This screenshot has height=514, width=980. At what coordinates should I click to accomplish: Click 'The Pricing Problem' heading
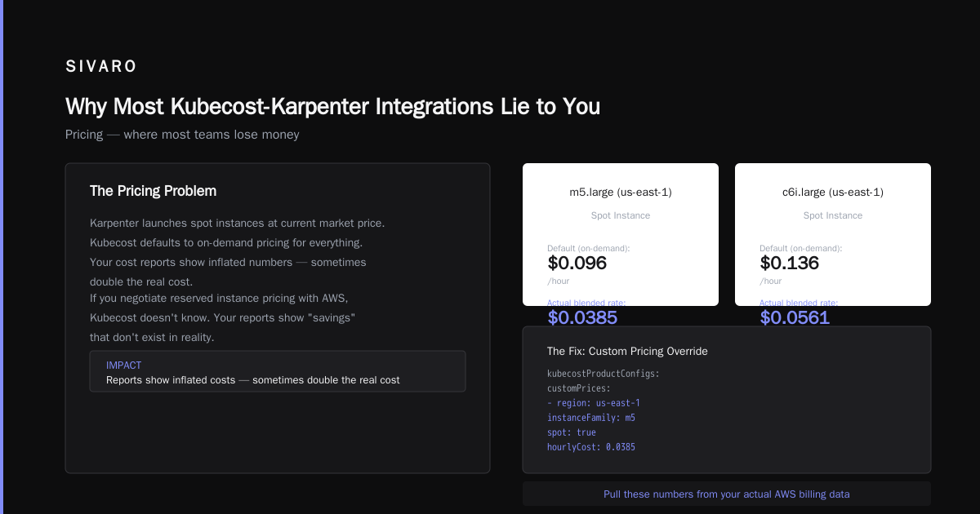pyautogui.click(x=153, y=191)
